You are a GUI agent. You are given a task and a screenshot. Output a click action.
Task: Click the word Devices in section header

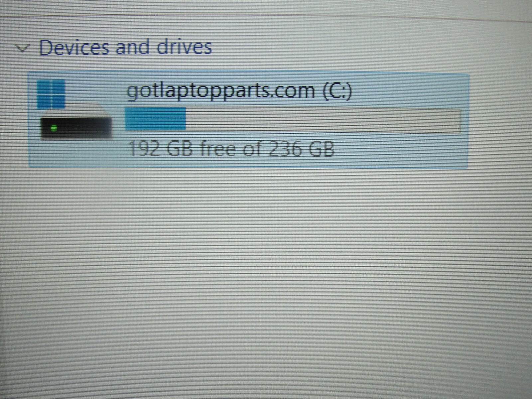[74, 47]
